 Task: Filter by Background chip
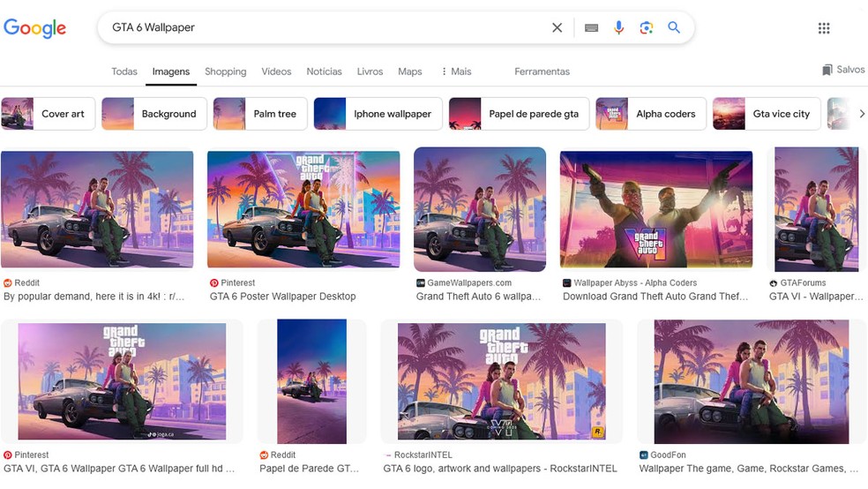(x=153, y=114)
